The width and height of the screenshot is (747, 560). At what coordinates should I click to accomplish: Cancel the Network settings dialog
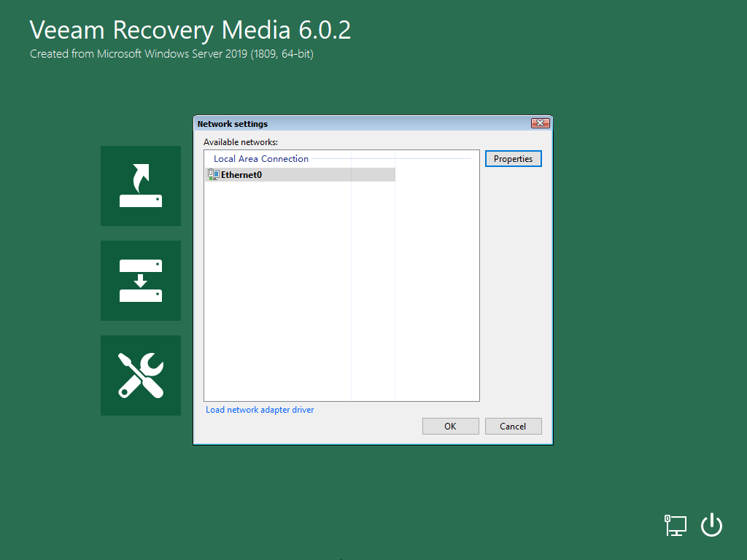tap(513, 426)
